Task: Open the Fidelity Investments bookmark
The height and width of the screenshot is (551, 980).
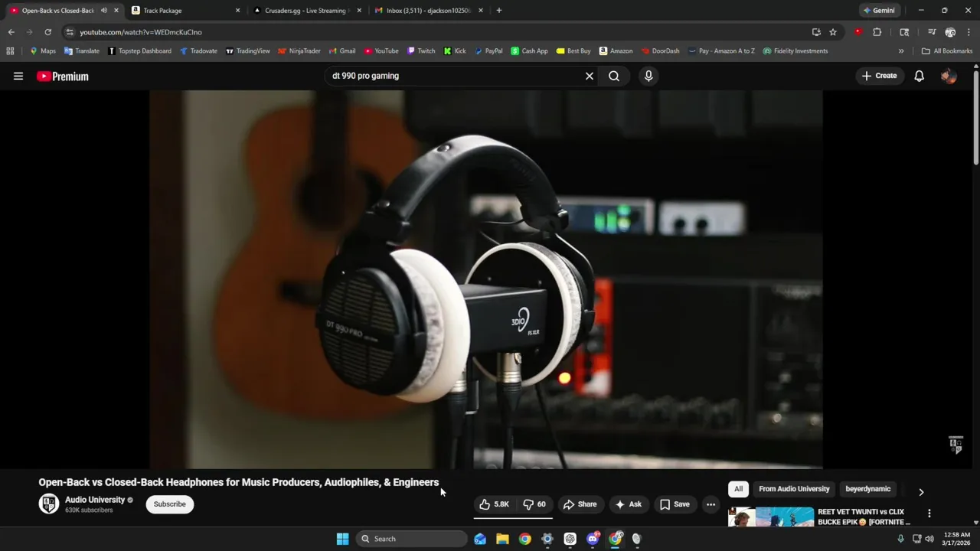Action: click(795, 51)
